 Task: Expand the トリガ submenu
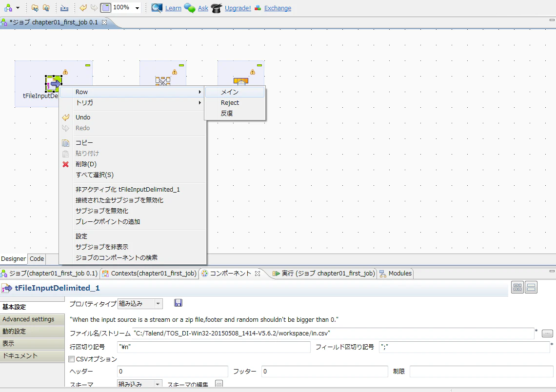(133, 102)
